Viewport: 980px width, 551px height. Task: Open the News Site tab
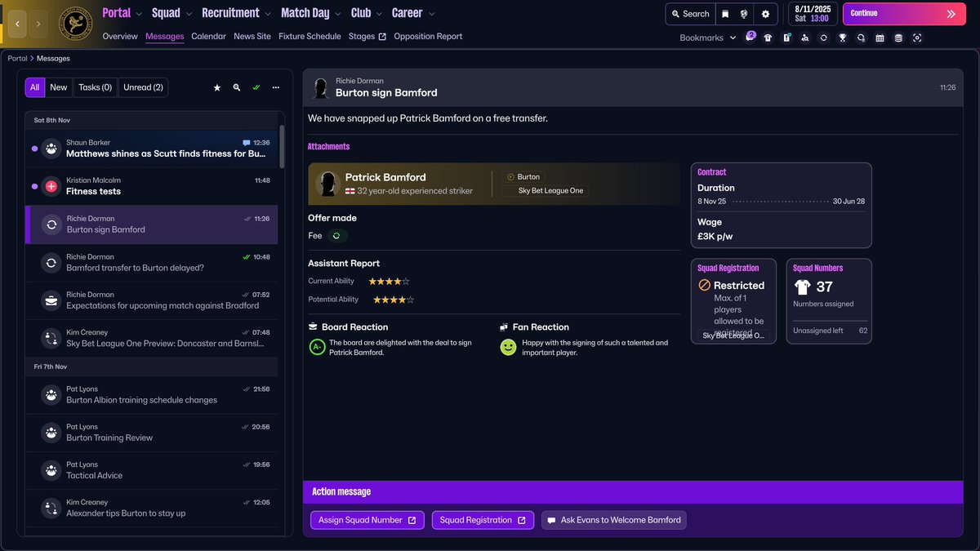252,37
